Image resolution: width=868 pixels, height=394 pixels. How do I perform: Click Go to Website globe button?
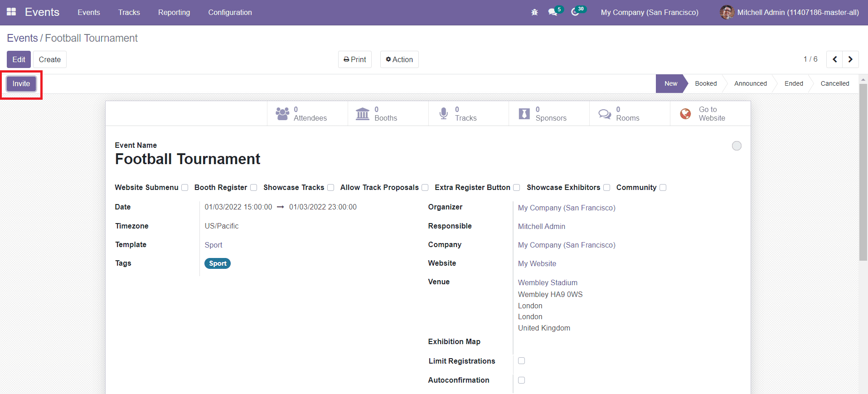(710, 113)
